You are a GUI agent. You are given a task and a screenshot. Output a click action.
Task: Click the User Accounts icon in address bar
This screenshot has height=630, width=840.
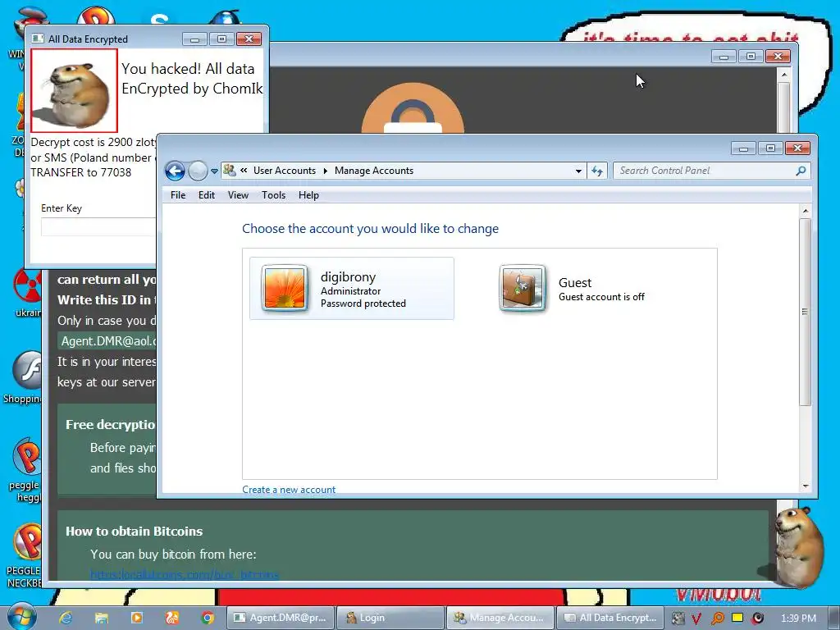pos(230,171)
